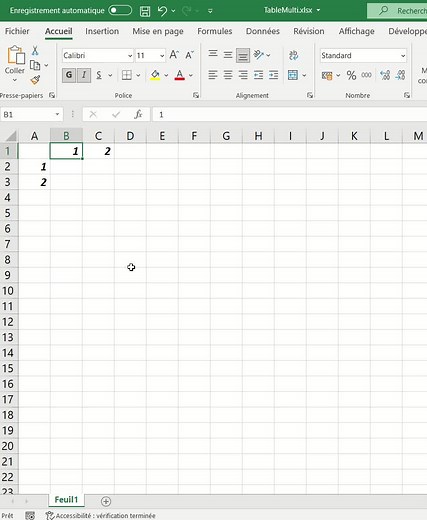Viewport: 427px width, 520px height.
Task: Undo the last action
Action: click(x=162, y=11)
